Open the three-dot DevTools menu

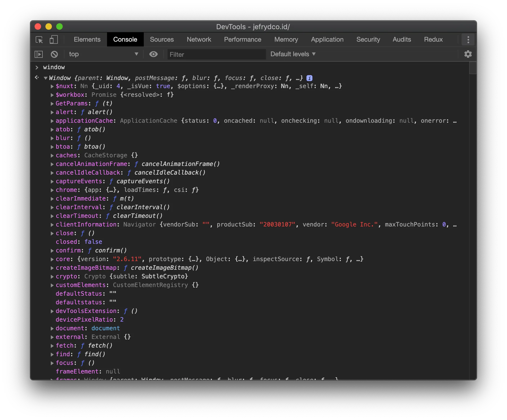[468, 40]
